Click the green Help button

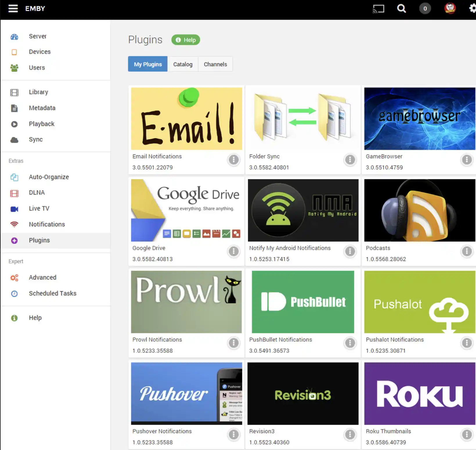186,40
